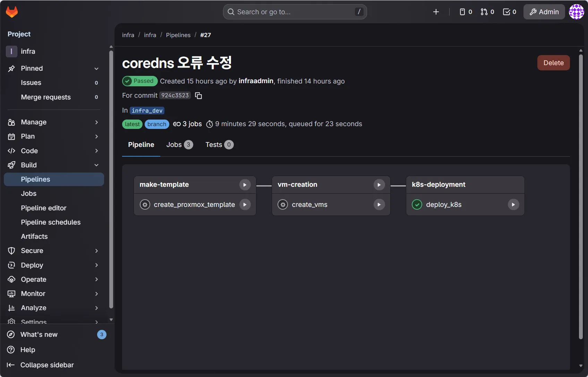Open the create_vms job link
The height and width of the screenshot is (377, 588).
point(309,204)
